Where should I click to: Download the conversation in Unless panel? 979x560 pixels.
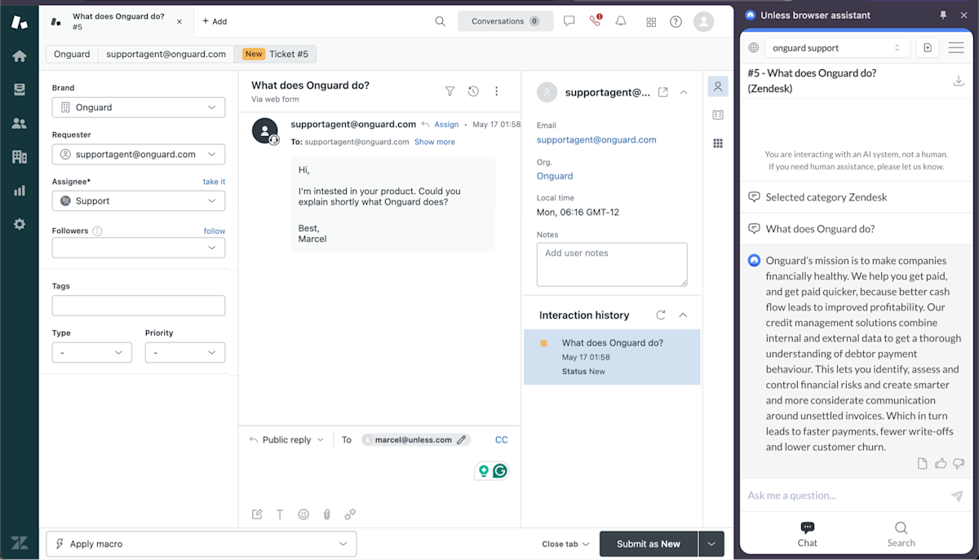coord(959,81)
